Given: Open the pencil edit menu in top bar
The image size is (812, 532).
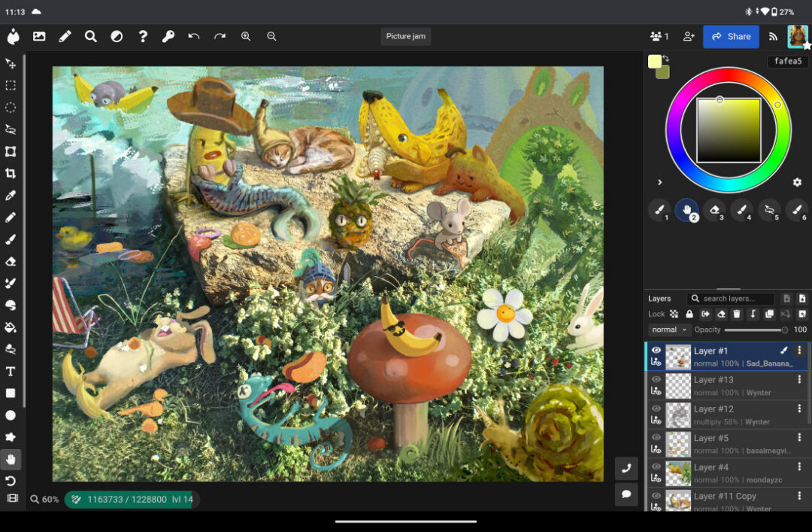Looking at the screenshot, I should [65, 36].
